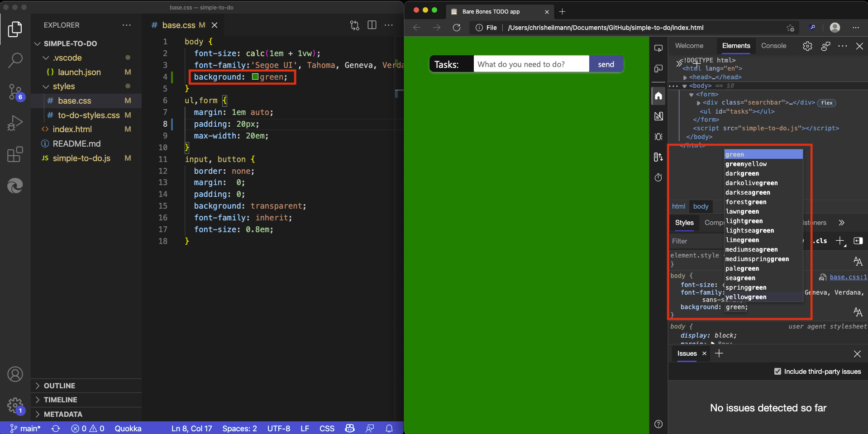Open the Manage gear in VS Code
Screen dimensions: 868x434
15,405
